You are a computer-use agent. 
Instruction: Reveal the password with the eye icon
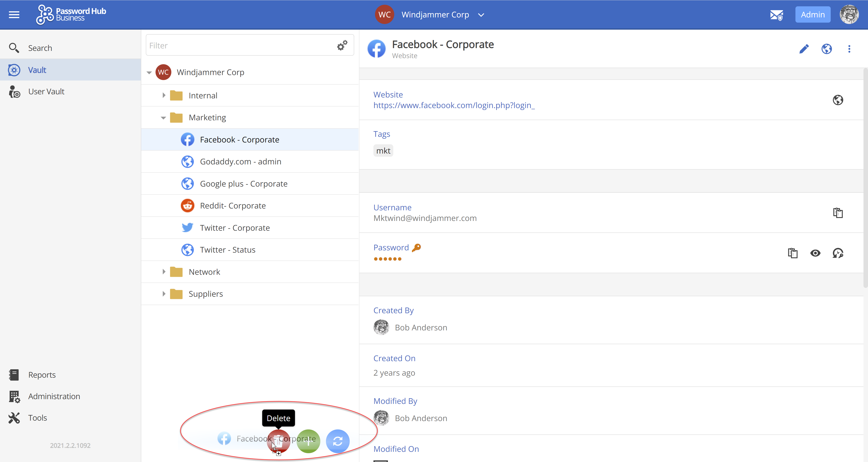point(815,253)
